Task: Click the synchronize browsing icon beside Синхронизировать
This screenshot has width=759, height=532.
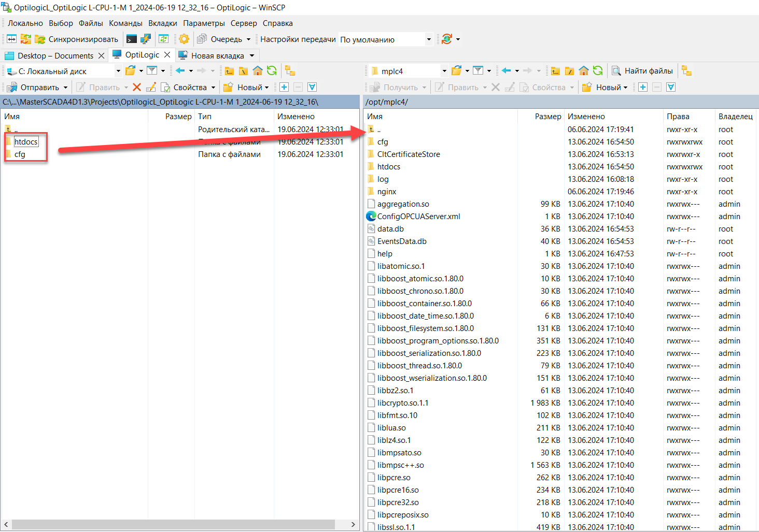Action: click(x=25, y=39)
